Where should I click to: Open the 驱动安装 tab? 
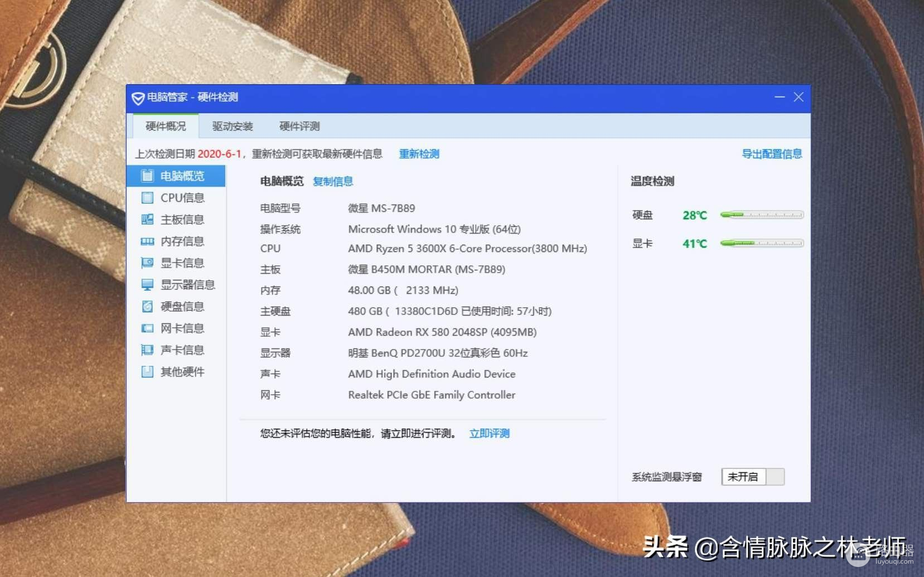click(233, 126)
